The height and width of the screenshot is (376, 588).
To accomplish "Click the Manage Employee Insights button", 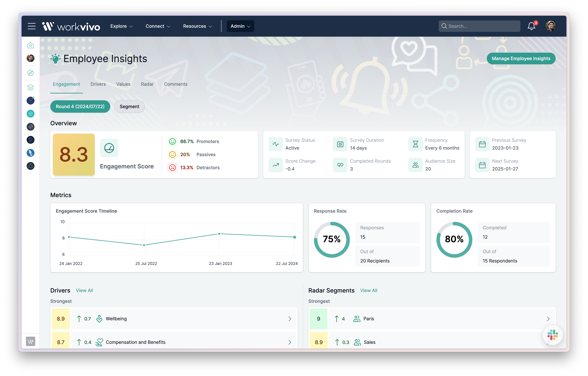I will tap(521, 58).
